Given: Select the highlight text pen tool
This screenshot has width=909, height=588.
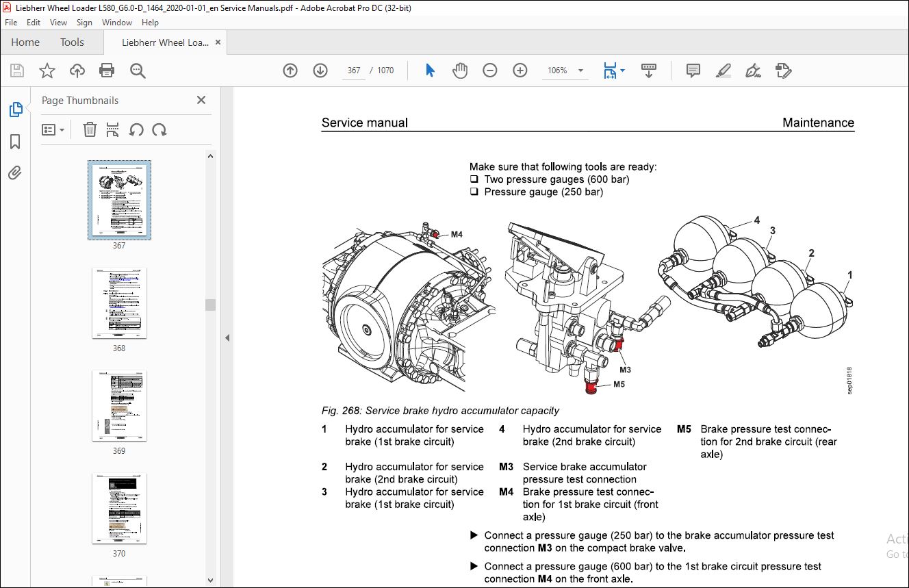Looking at the screenshot, I should coord(724,71).
